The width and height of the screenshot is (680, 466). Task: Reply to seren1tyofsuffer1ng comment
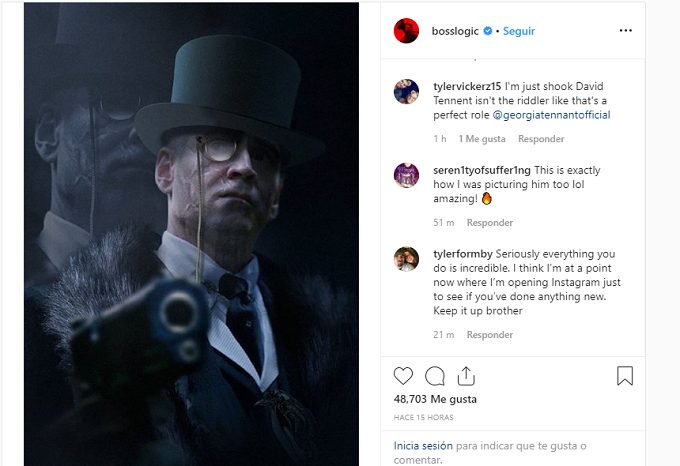pos(490,223)
